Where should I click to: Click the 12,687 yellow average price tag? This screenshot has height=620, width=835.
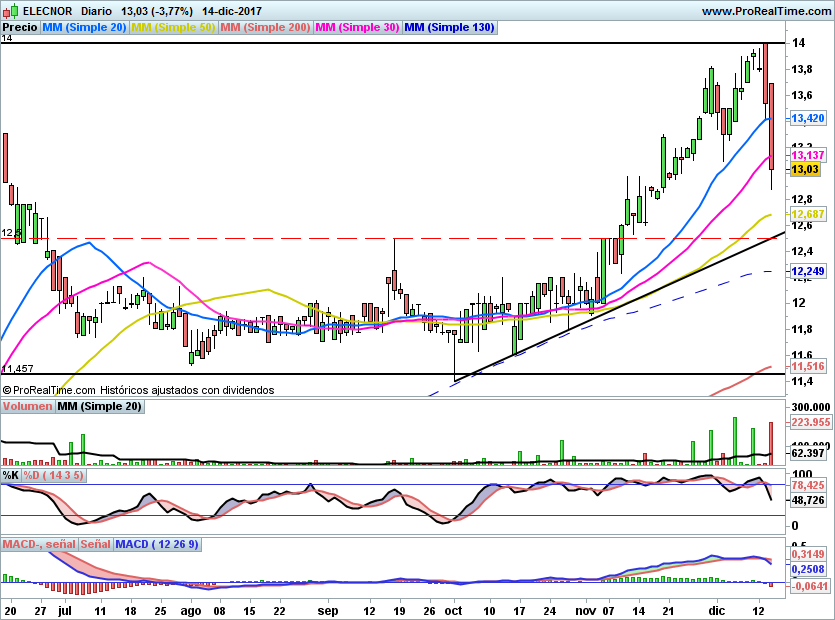point(808,214)
